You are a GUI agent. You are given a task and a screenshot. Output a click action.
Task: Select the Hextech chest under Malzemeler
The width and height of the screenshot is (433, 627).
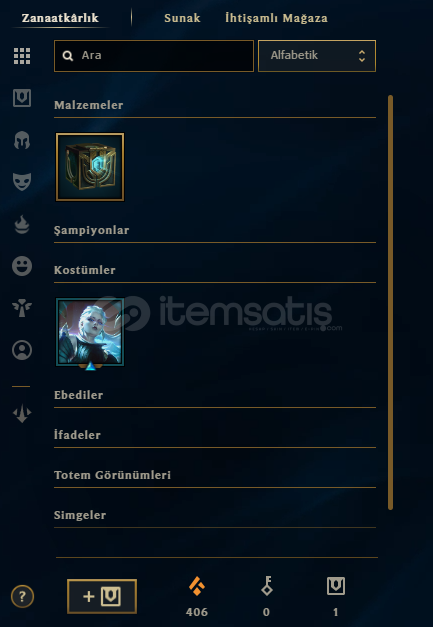click(90, 167)
